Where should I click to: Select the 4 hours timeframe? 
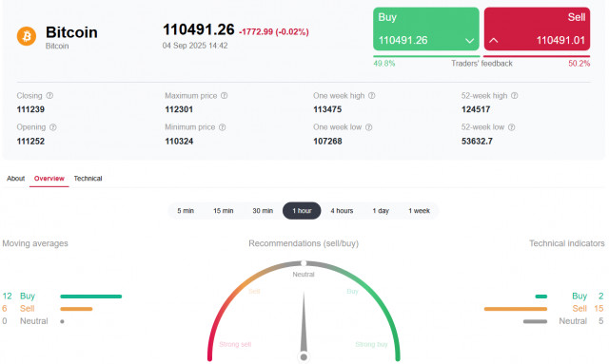(x=342, y=211)
